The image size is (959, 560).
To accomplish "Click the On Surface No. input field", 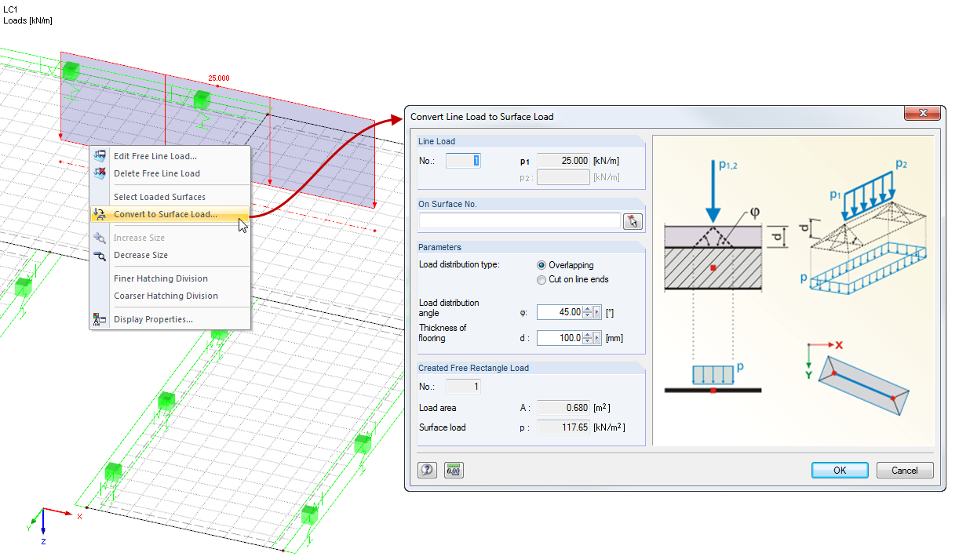I will click(518, 220).
